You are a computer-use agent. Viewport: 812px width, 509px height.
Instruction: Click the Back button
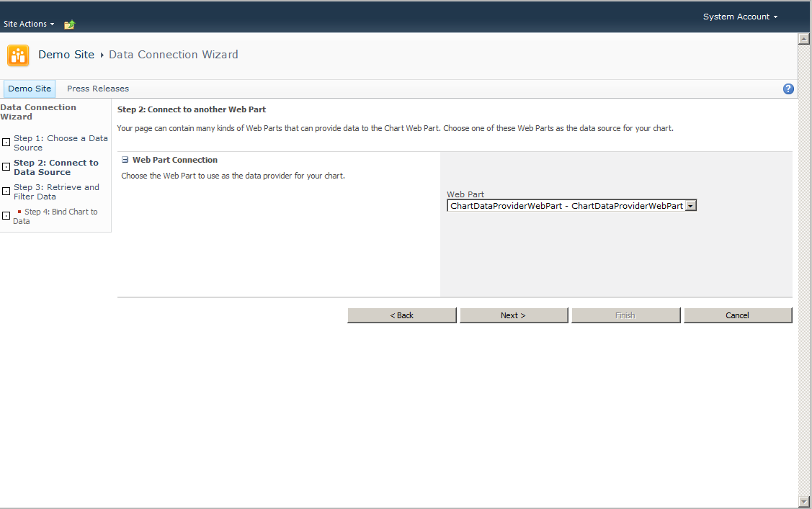click(401, 315)
